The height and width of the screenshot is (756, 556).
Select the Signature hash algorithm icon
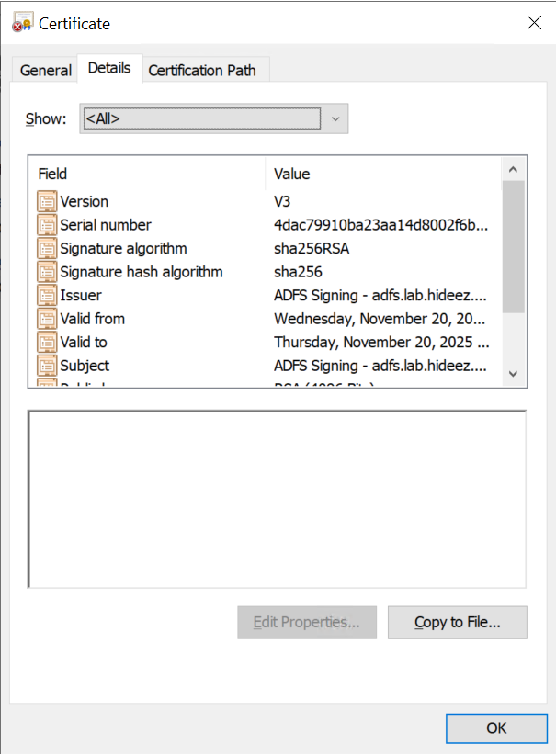click(47, 272)
